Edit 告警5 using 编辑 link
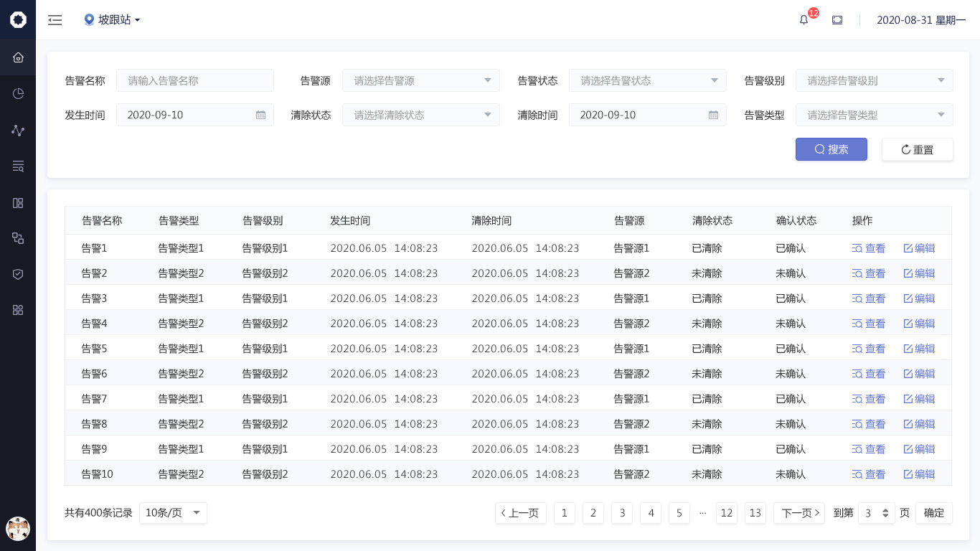The width and height of the screenshot is (980, 551). point(919,349)
